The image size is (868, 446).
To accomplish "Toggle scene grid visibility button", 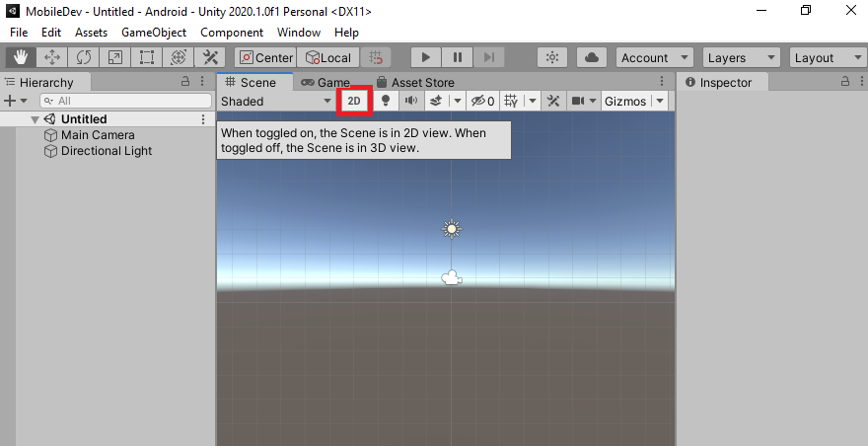I will tap(512, 101).
